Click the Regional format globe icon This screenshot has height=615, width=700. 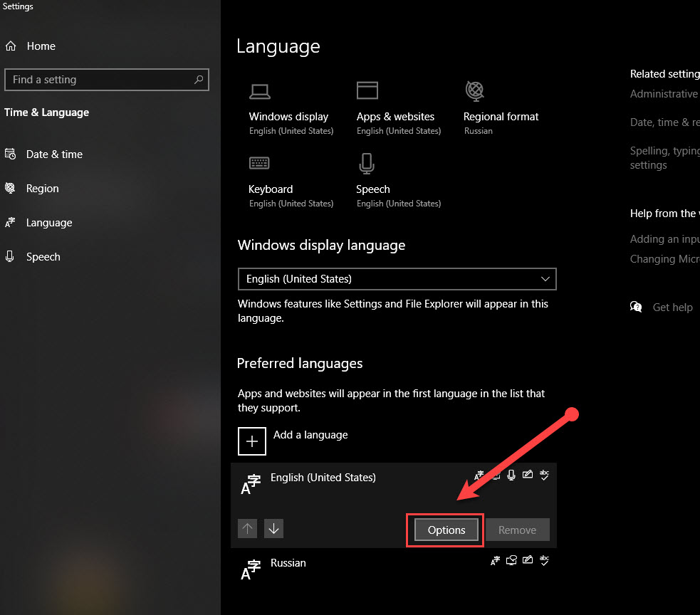coord(475,90)
